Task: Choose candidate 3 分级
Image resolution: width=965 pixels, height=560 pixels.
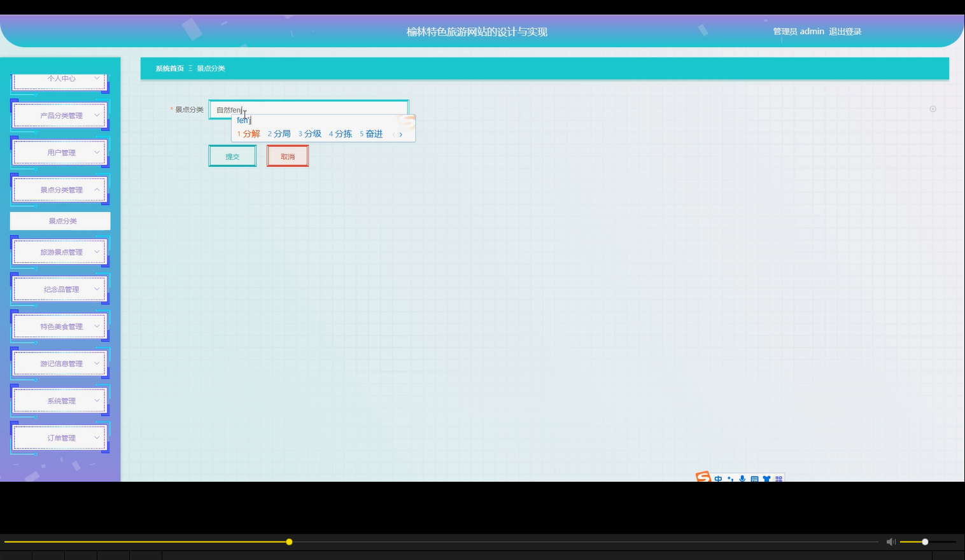Action: point(310,134)
